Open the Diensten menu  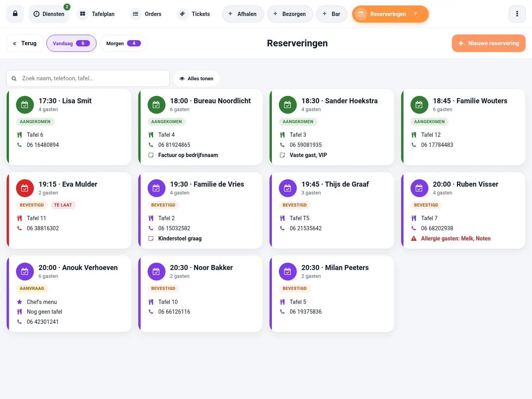point(49,14)
